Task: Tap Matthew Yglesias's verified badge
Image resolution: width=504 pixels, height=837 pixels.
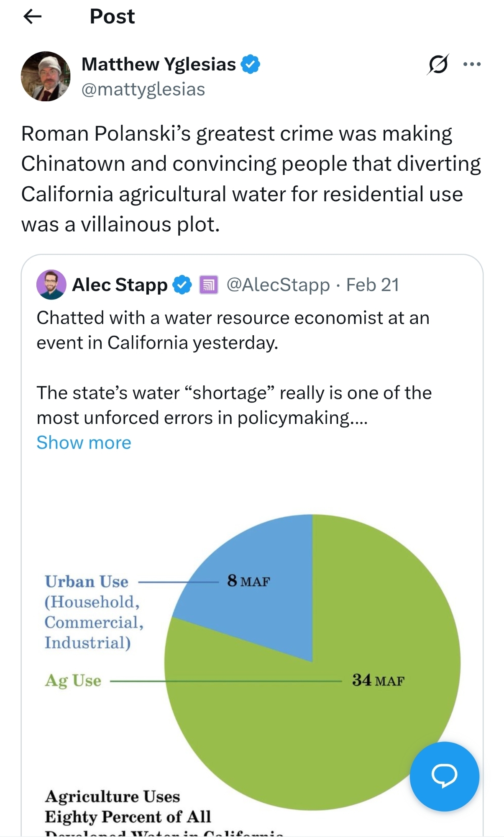Action: tap(251, 64)
